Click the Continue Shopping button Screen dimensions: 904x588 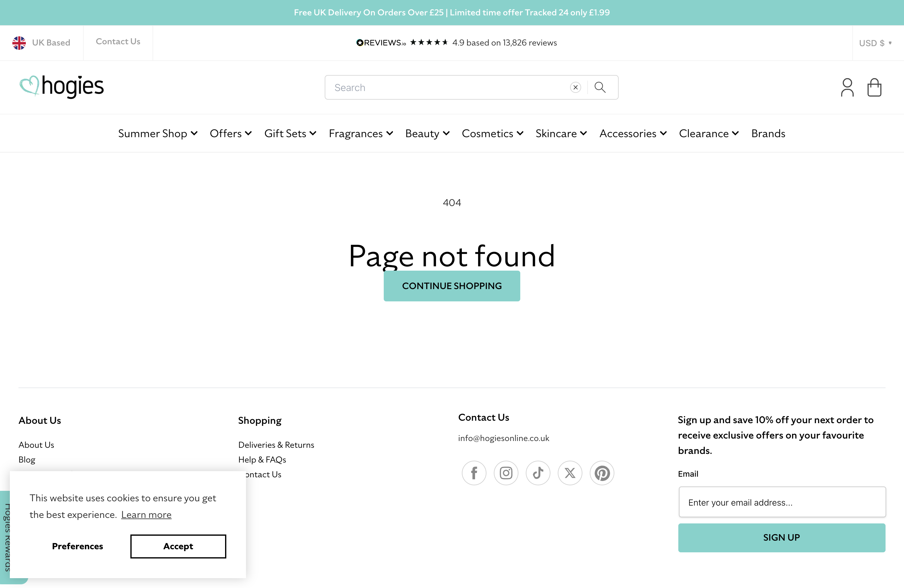(452, 286)
